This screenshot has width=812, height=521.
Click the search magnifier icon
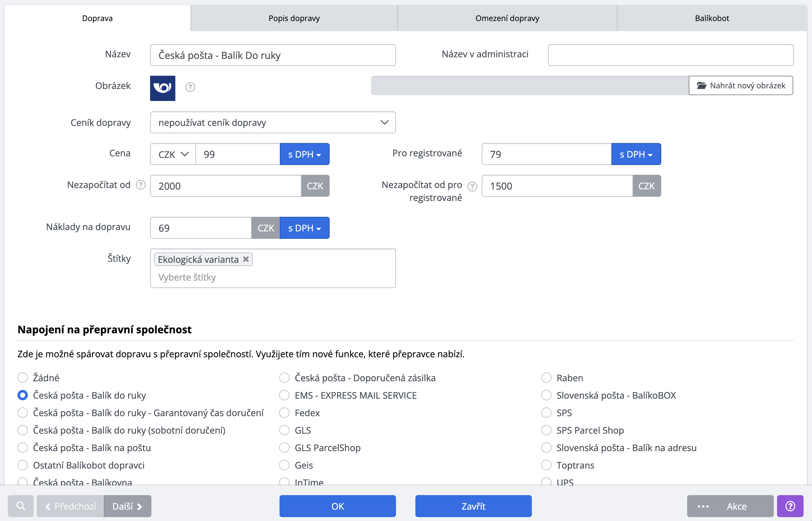21,506
